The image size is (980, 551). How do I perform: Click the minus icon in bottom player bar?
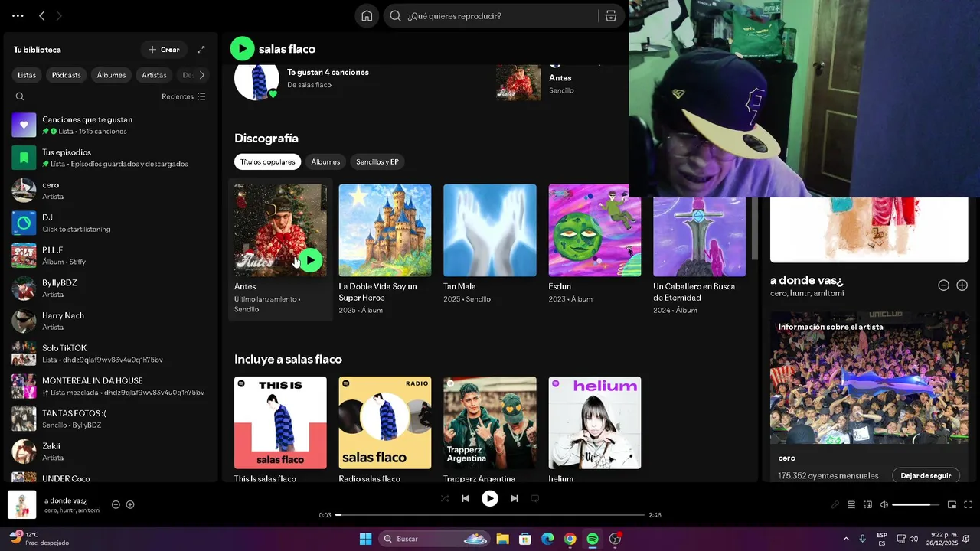(116, 504)
